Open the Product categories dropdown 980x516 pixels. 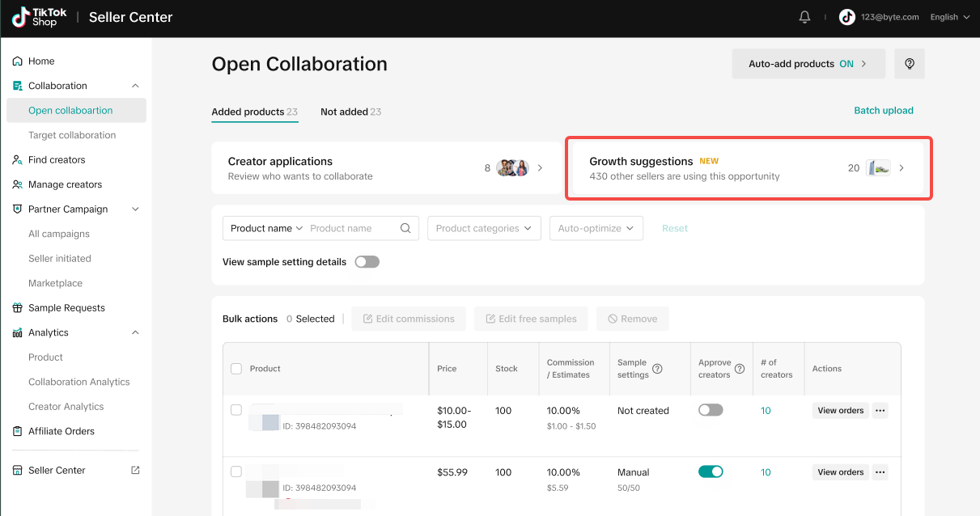(484, 228)
